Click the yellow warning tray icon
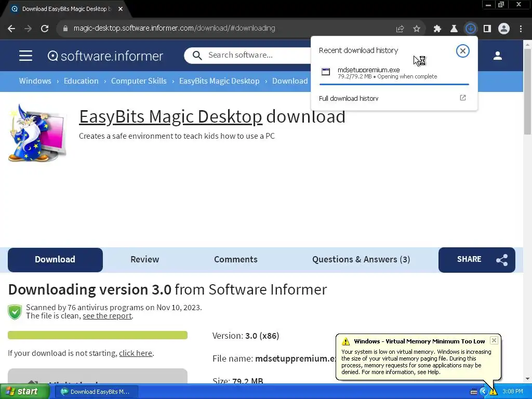Screen dimensions: 532x399 (493, 392)
